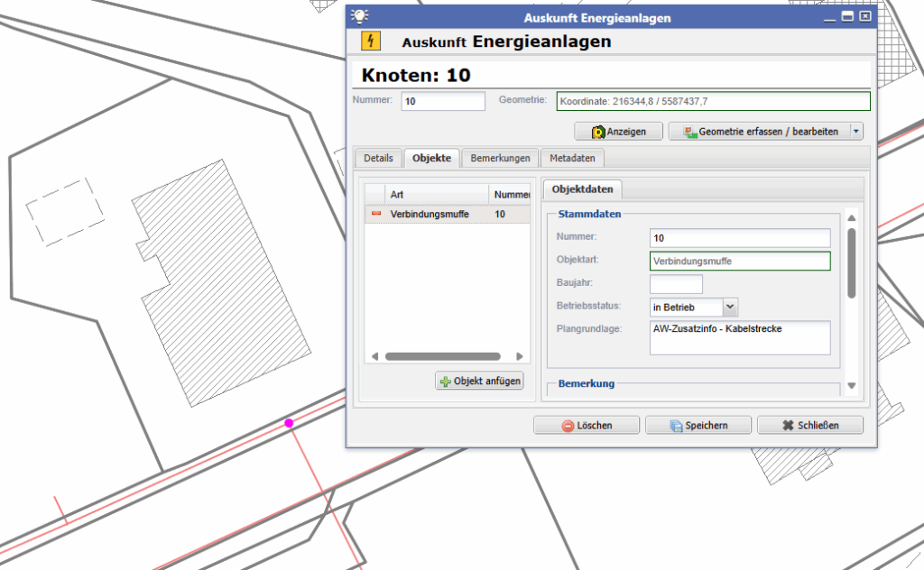Click the Plangrundlage text area
The height and width of the screenshot is (570, 924).
[x=740, y=337]
